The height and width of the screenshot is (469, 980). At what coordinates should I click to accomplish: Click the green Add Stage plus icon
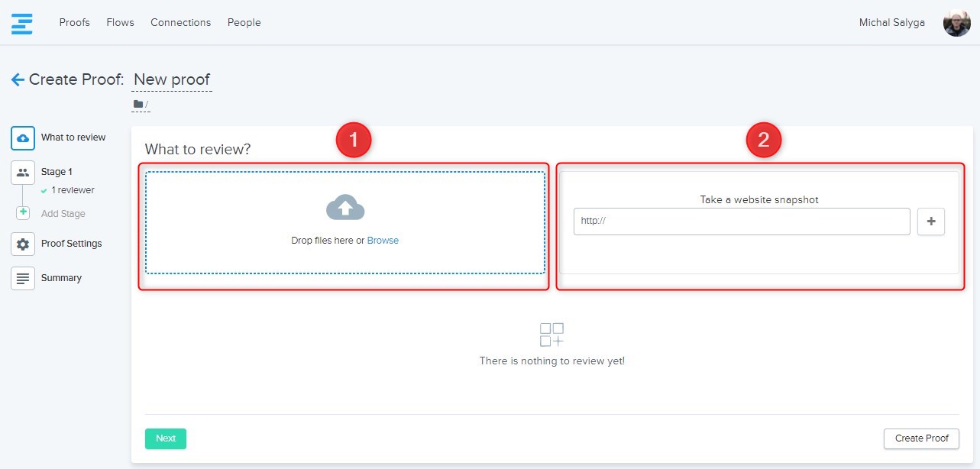click(x=23, y=213)
